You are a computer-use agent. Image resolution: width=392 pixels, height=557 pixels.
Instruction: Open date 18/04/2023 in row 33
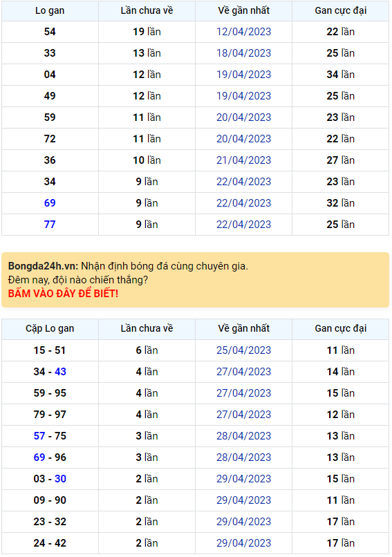pyautogui.click(x=244, y=53)
